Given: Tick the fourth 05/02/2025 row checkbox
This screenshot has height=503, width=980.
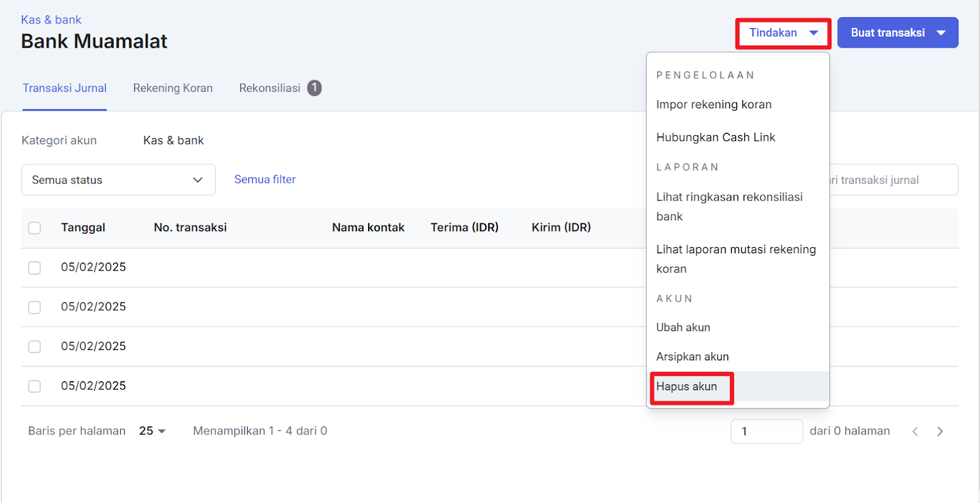Looking at the screenshot, I should [34, 386].
